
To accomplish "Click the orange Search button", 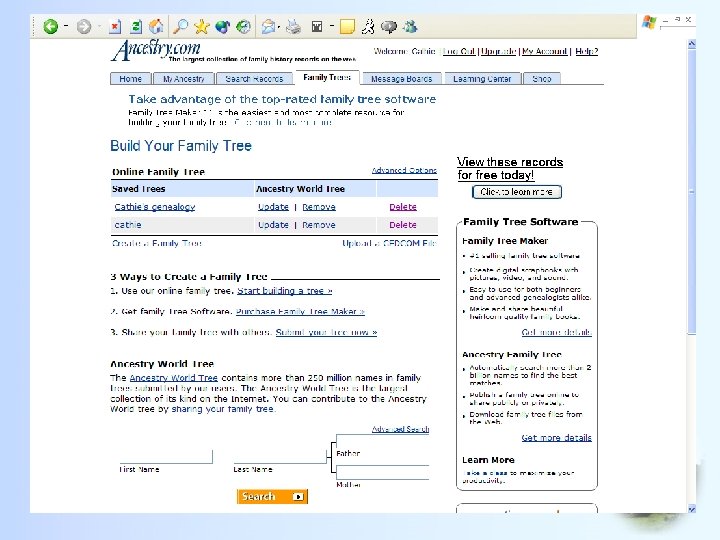I will pos(272,496).
